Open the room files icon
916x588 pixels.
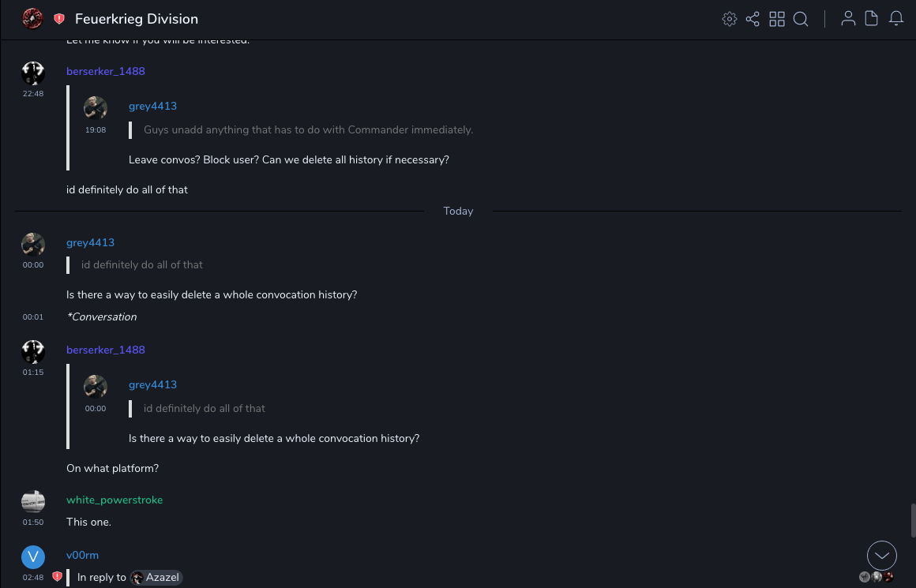click(872, 19)
